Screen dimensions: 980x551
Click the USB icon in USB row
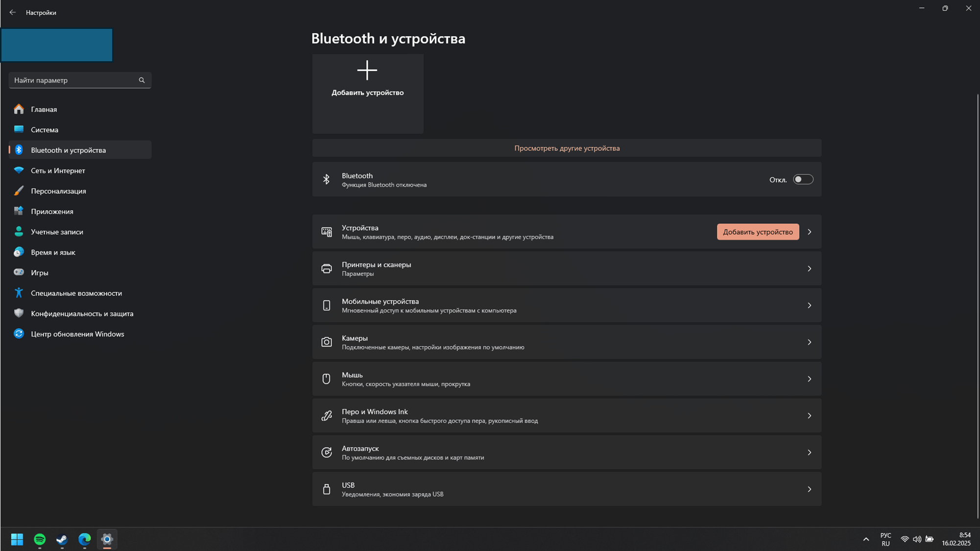[x=326, y=489]
